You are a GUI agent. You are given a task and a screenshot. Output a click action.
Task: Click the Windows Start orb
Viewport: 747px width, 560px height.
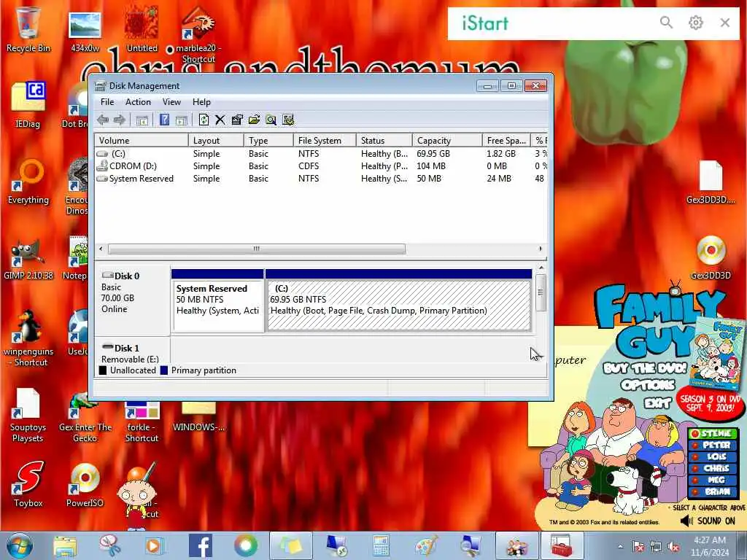point(19,545)
